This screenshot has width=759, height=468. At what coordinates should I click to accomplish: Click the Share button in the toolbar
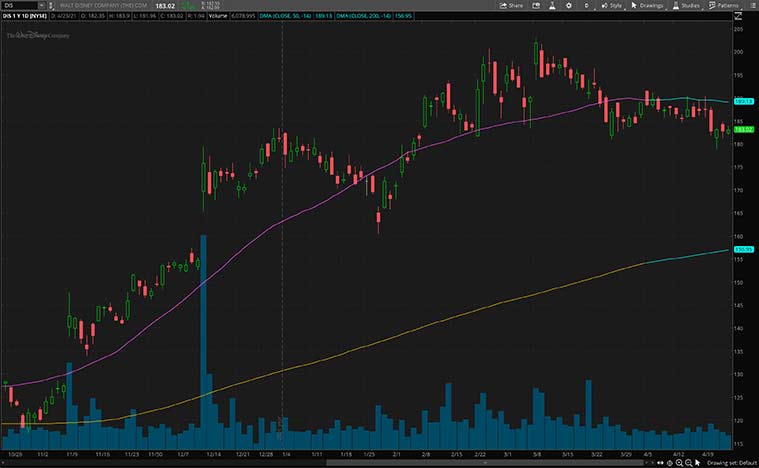pos(511,5)
